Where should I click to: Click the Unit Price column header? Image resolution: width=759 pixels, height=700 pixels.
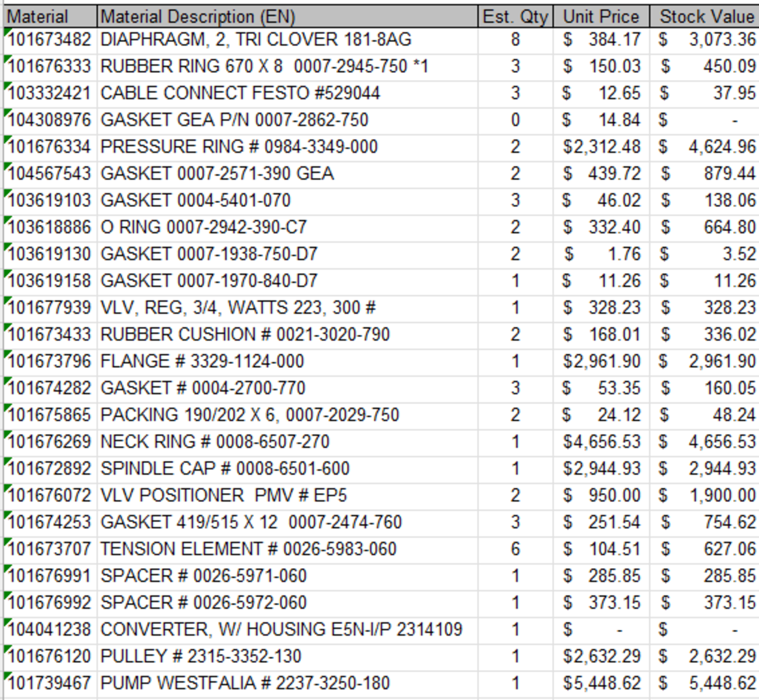point(601,17)
